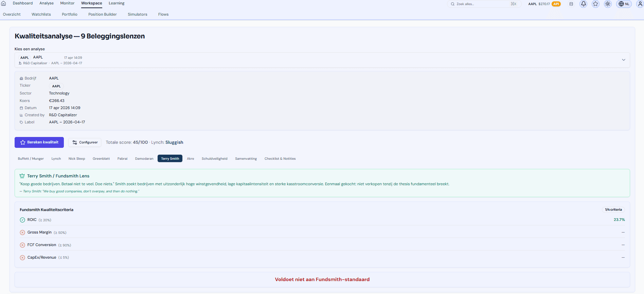Expand the 'Kies een analyse' dropdown chevron
This screenshot has width=644, height=294.
[x=624, y=60]
